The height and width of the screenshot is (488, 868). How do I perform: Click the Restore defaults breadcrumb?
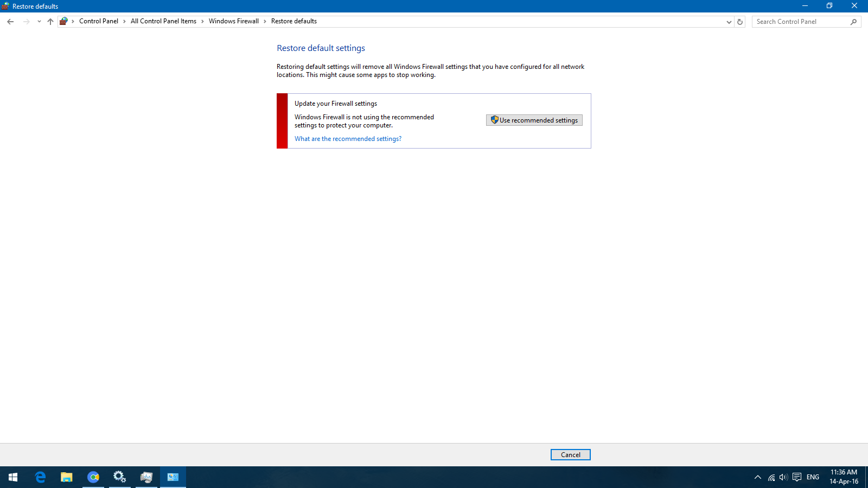[x=294, y=21]
